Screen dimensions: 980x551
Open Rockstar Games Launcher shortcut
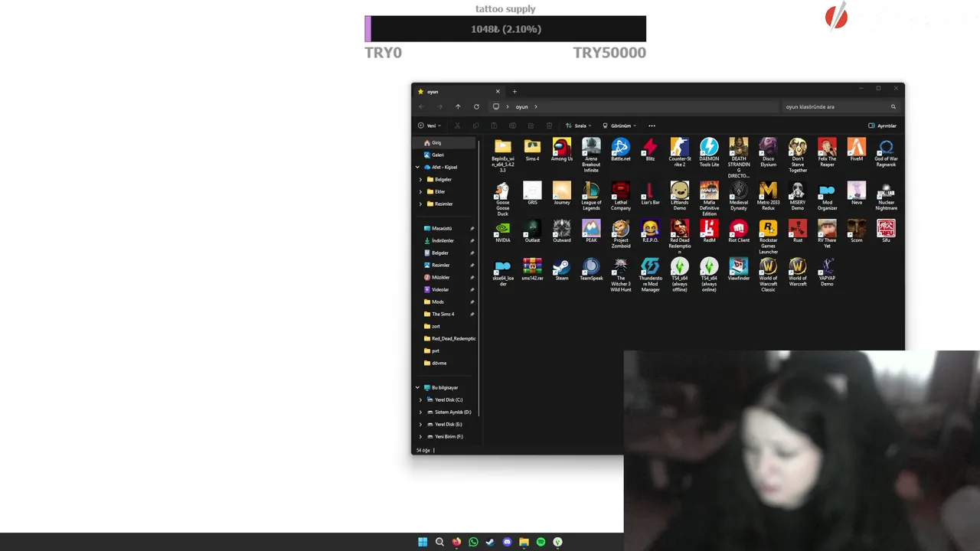pos(768,237)
